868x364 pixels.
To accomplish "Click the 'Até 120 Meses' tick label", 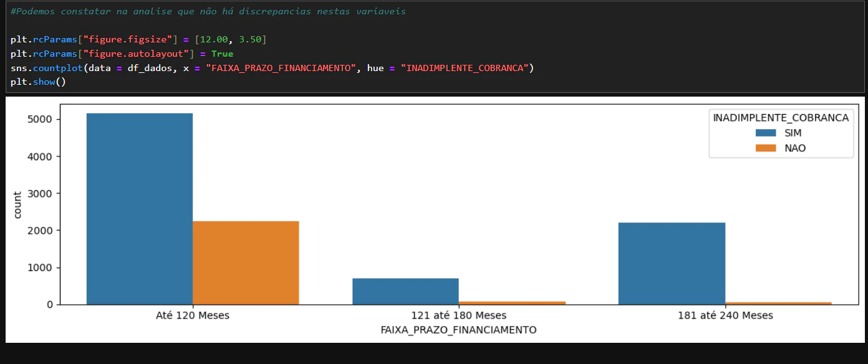I will point(193,315).
